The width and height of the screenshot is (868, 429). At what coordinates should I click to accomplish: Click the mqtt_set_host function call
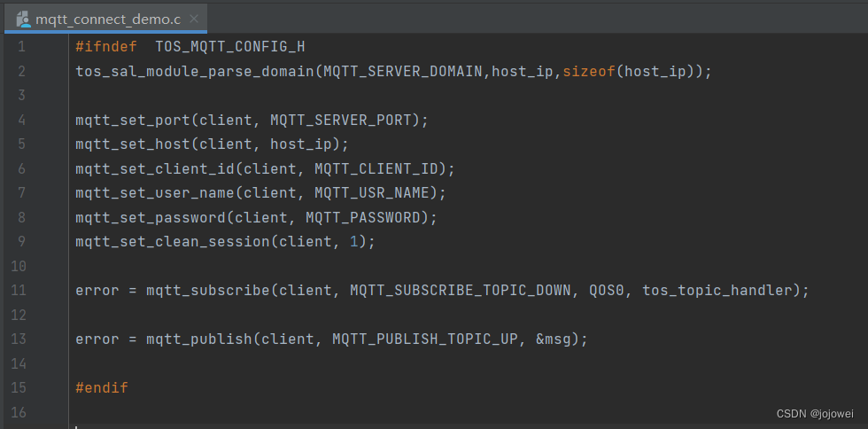133,144
